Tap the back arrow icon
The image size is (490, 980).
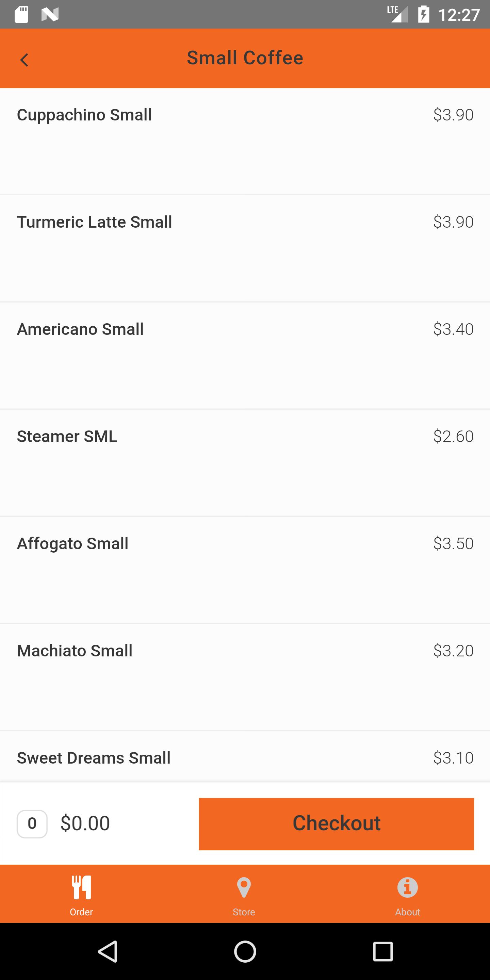pyautogui.click(x=24, y=60)
